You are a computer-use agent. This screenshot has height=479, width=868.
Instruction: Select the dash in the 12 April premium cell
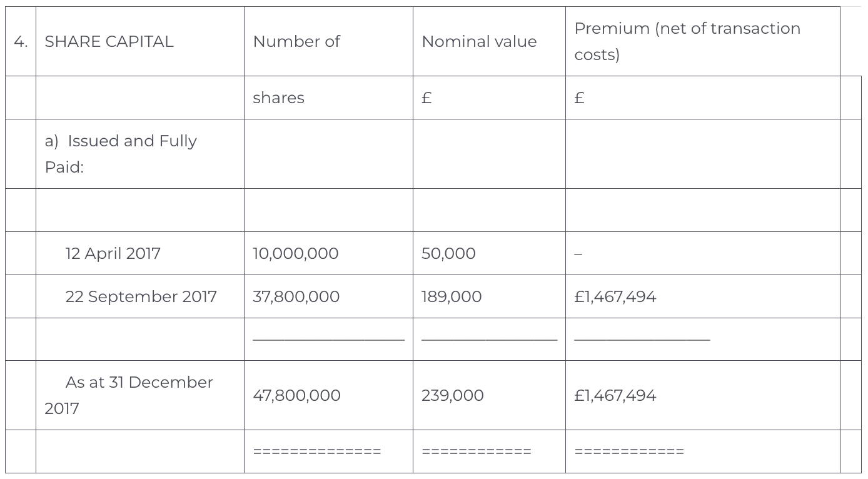(578, 254)
